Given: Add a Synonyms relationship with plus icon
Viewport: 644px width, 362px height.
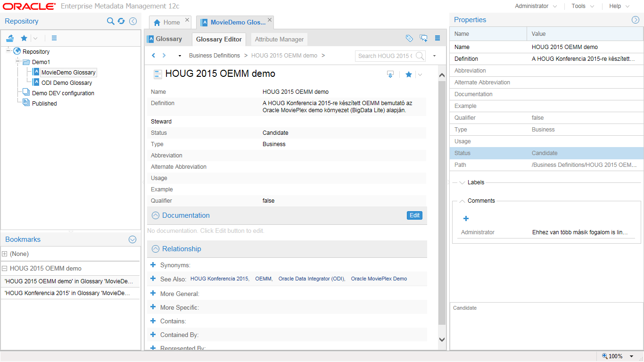Looking at the screenshot, I should (x=153, y=265).
